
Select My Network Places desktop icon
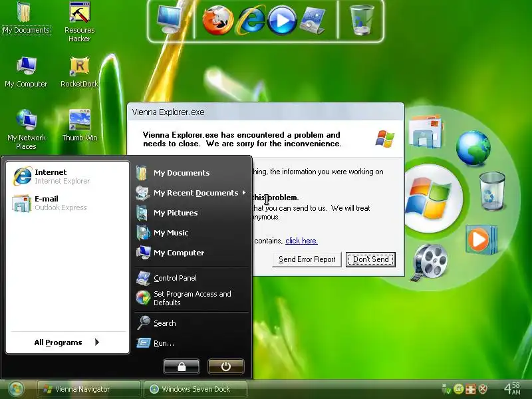(26, 130)
